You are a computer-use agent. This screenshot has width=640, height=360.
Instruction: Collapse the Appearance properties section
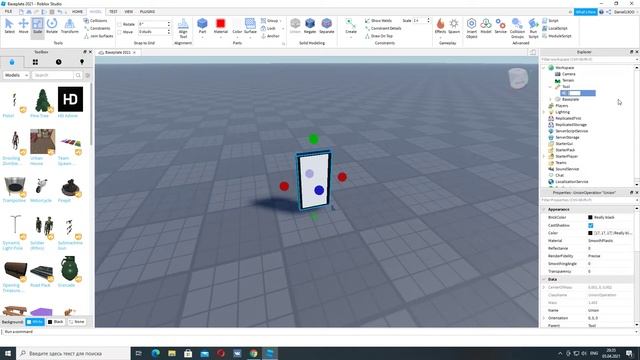[544, 209]
